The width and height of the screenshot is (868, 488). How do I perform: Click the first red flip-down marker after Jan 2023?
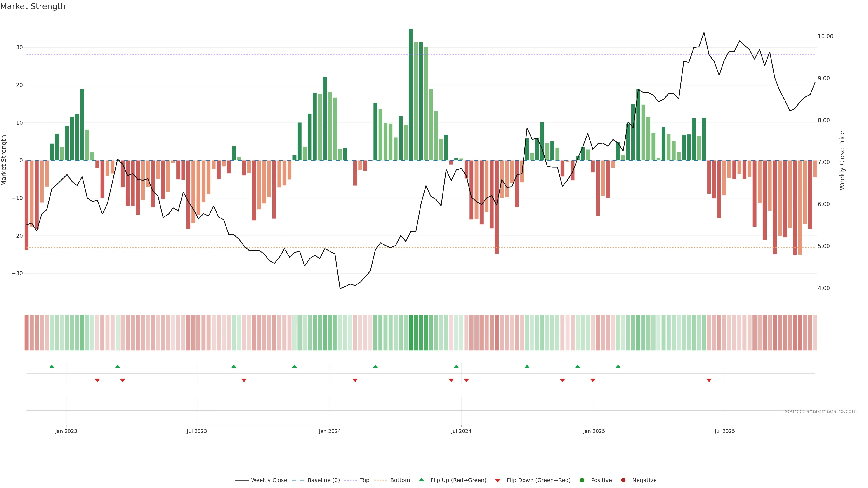coord(97,380)
